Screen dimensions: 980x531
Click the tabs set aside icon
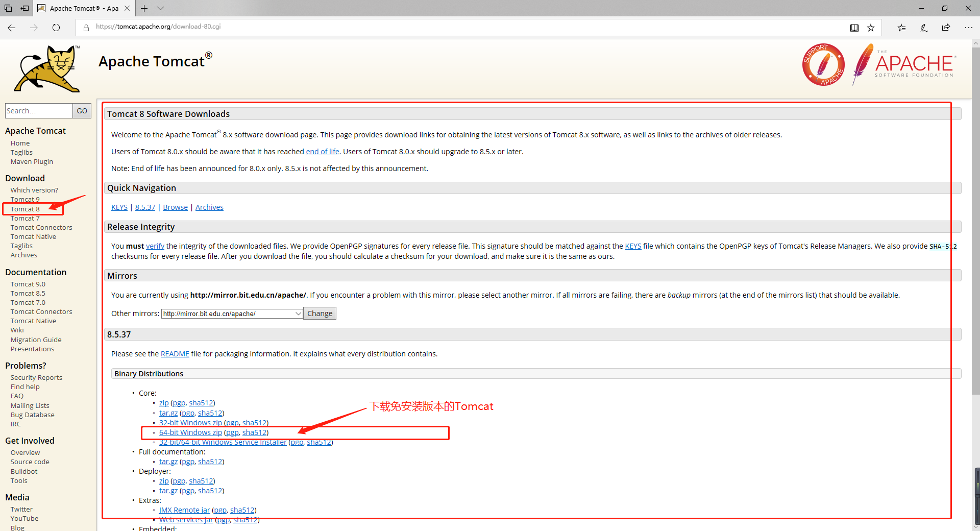click(x=8, y=8)
